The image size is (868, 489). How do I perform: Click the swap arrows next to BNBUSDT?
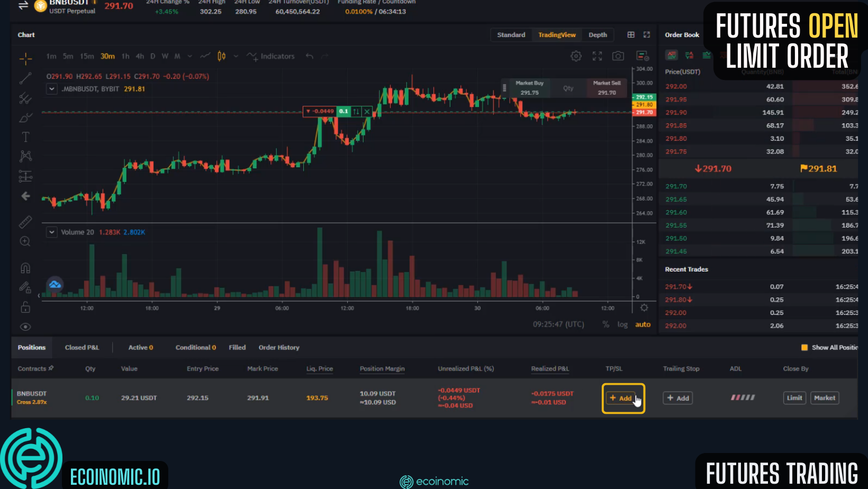point(23,6)
